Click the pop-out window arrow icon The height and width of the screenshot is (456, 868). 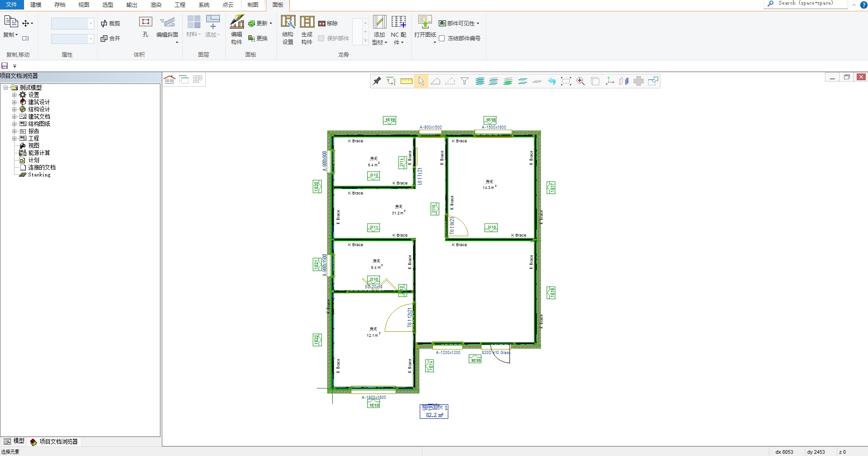(653, 81)
